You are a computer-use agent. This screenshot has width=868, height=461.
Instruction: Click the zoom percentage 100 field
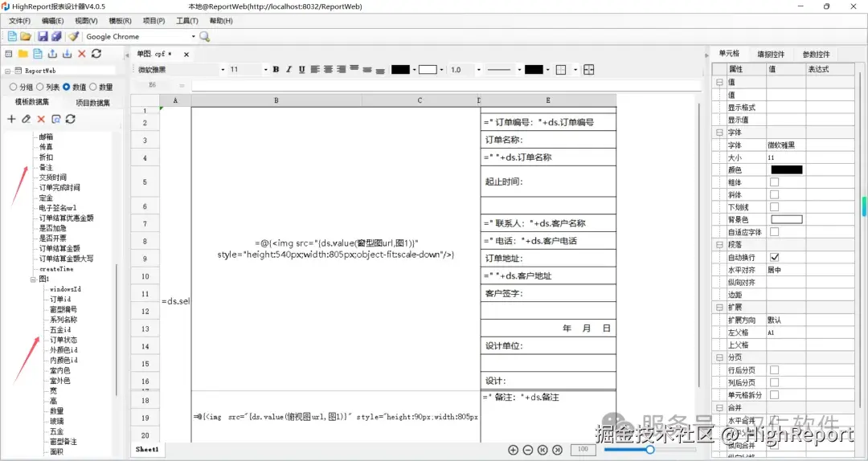[x=583, y=450]
